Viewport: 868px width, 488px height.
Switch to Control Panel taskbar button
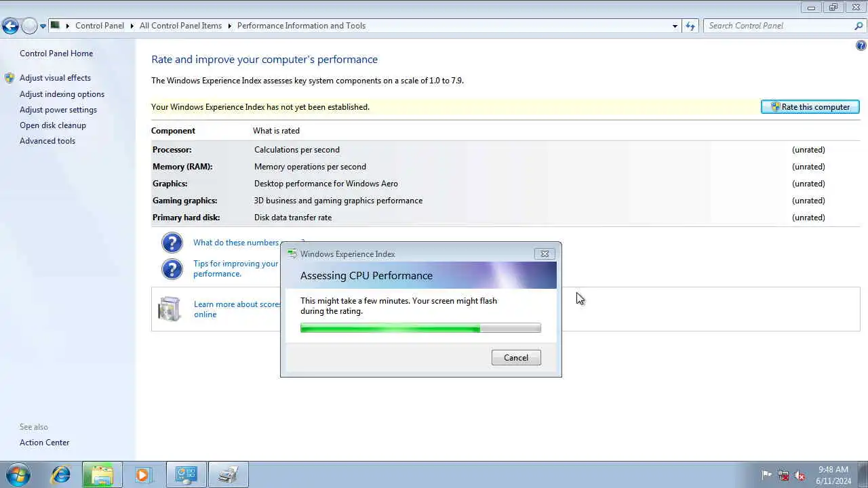coord(186,474)
